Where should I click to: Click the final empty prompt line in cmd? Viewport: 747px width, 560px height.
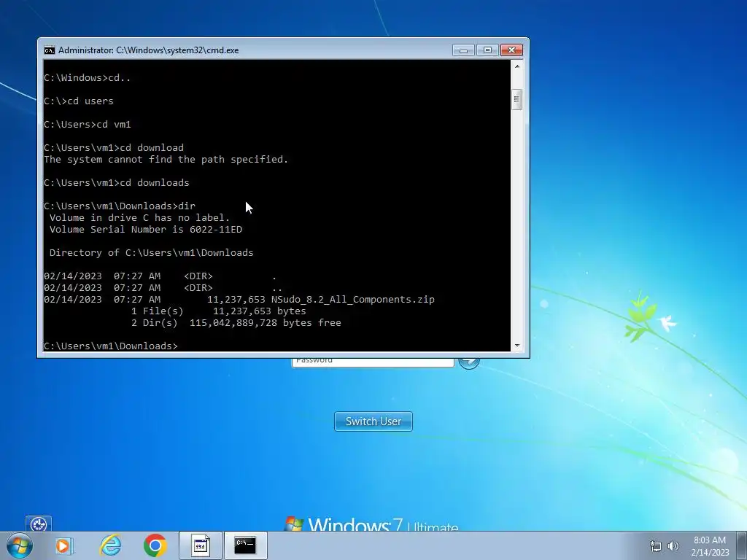point(111,346)
